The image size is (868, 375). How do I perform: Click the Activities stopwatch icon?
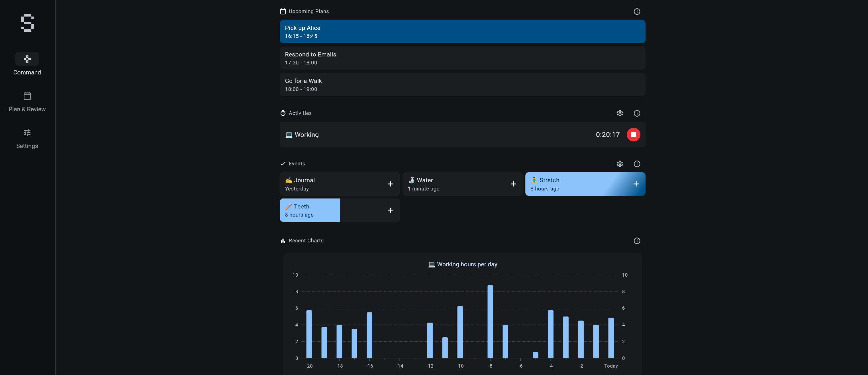[x=283, y=113]
